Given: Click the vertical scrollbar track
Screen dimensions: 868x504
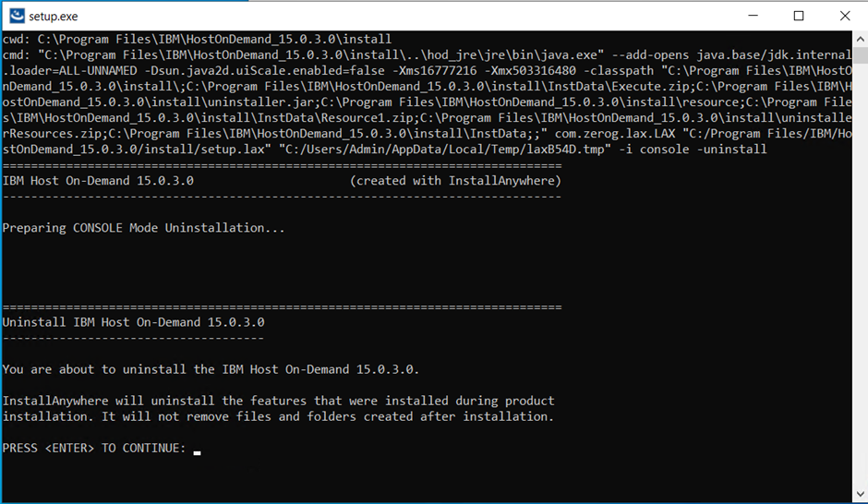Looking at the screenshot, I should pyautogui.click(x=858, y=277).
